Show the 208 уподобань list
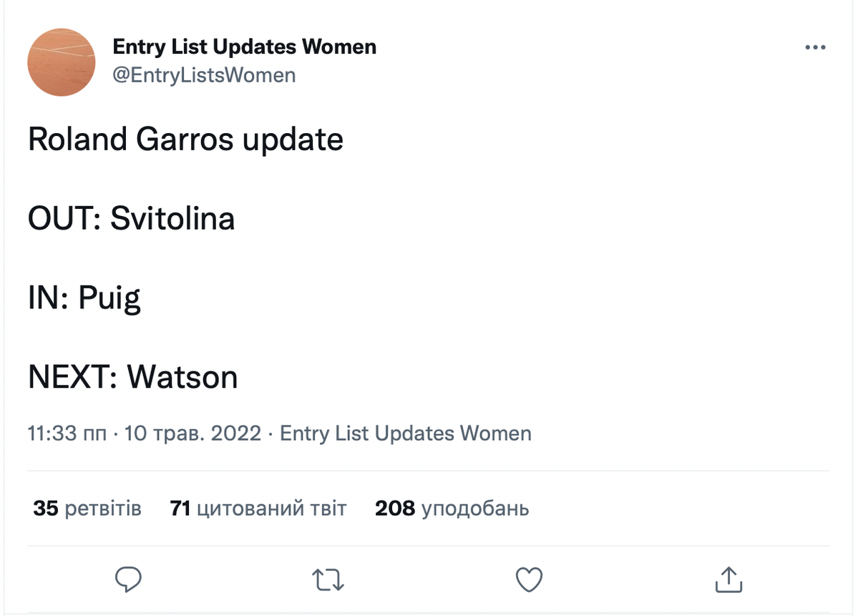The image size is (858, 616). pyautogui.click(x=452, y=509)
